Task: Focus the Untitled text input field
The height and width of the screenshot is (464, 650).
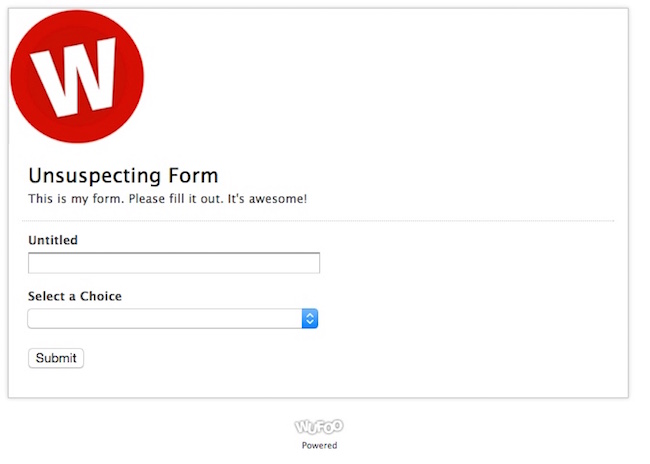Action: pyautogui.click(x=174, y=263)
